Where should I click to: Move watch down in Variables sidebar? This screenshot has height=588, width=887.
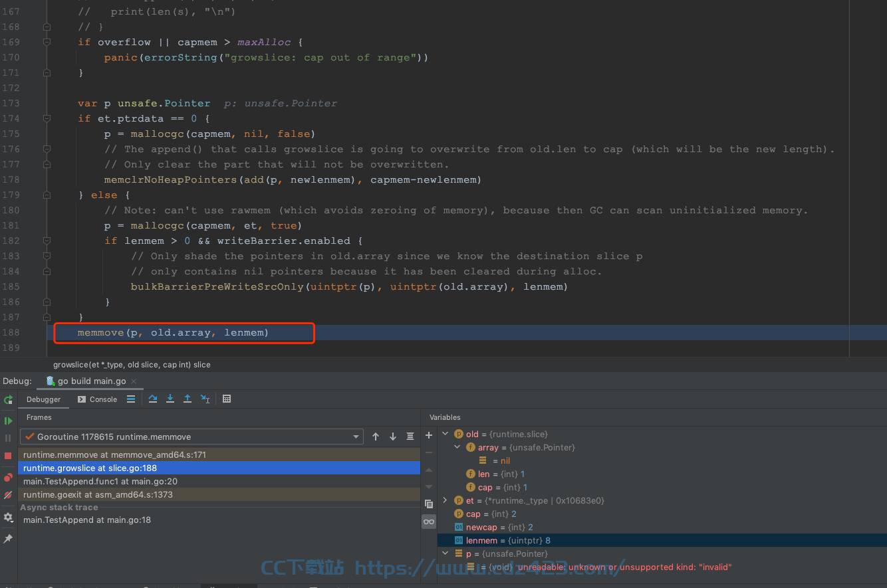point(429,487)
